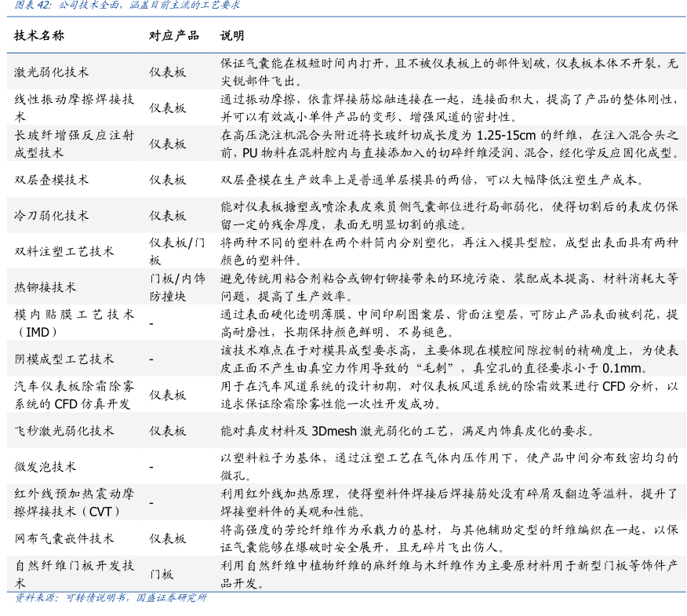The height and width of the screenshot is (616, 687).
Task: Click the 对应产品 column header
Action: [174, 36]
